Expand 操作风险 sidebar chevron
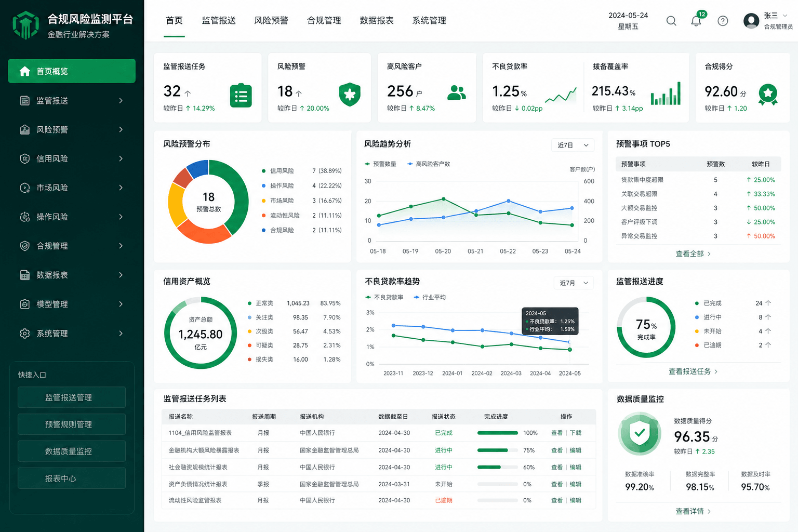This screenshot has height=532, width=798. 121,217
